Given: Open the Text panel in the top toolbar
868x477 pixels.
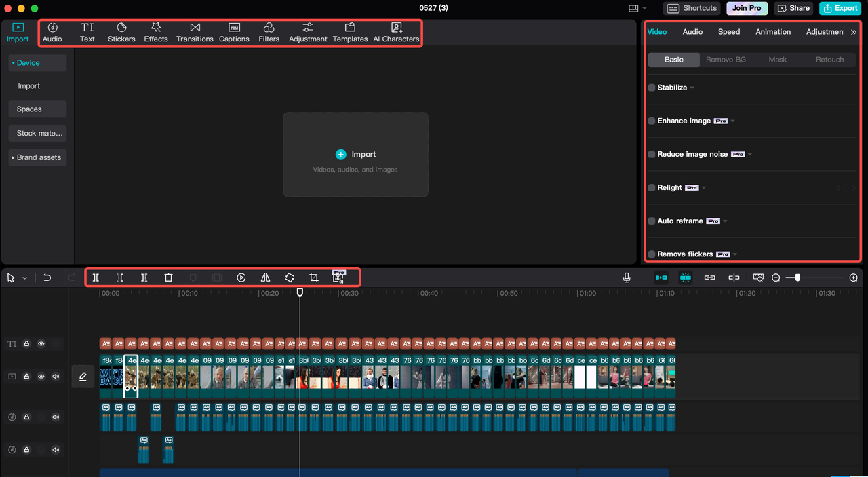Looking at the screenshot, I should coord(87,33).
